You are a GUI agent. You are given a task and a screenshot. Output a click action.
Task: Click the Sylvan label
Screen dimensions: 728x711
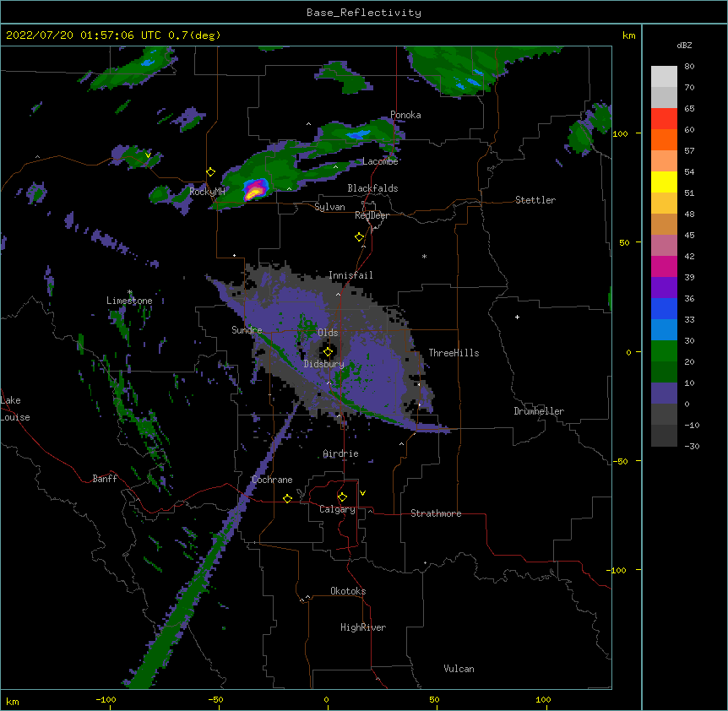coord(329,207)
